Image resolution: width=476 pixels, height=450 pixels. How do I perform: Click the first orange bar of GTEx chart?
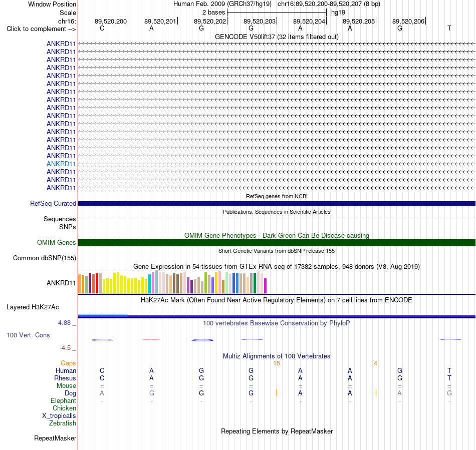(x=80, y=284)
